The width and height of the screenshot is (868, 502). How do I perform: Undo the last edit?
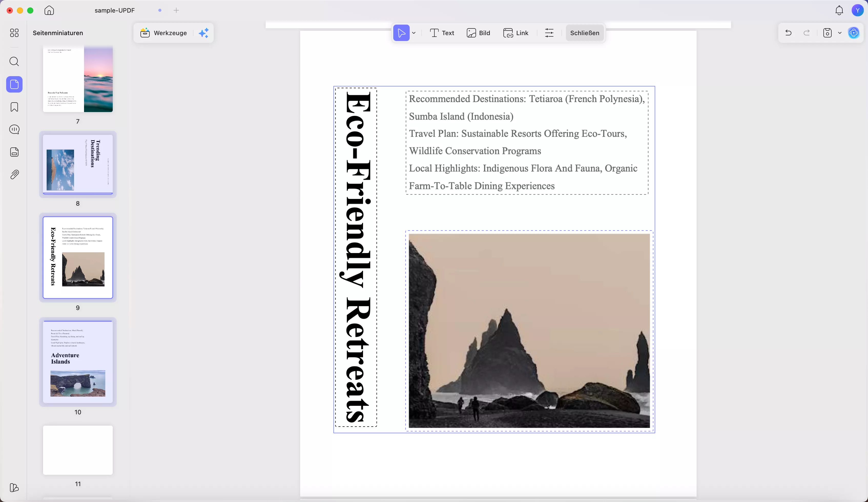pyautogui.click(x=788, y=33)
